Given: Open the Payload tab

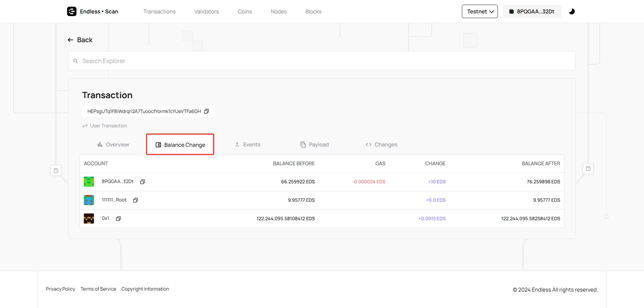Looking at the screenshot, I should 314,144.
